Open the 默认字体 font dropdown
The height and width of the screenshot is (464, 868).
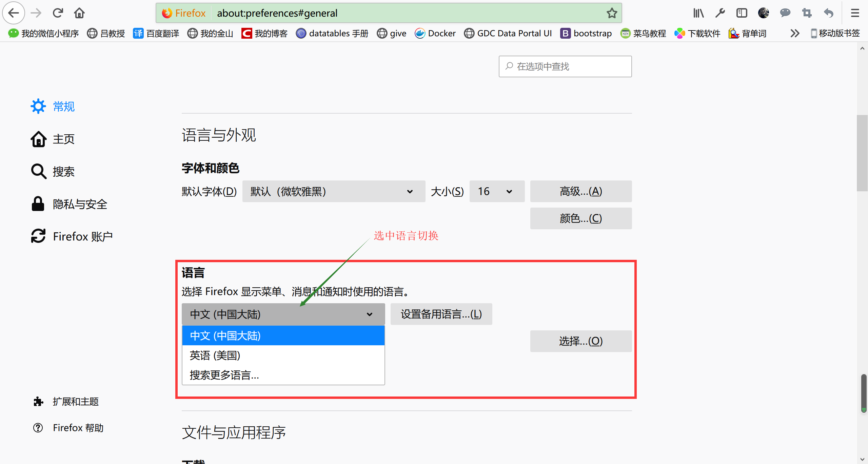click(x=334, y=191)
